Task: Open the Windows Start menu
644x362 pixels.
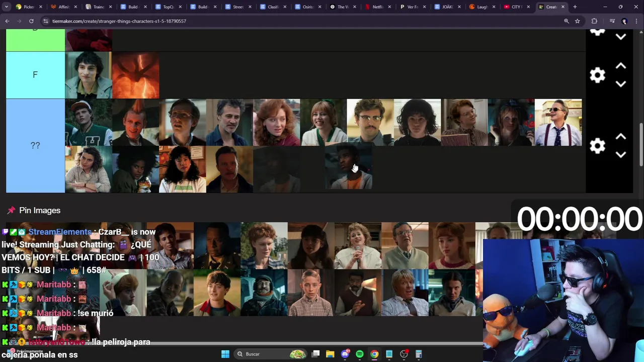Action: (225, 354)
